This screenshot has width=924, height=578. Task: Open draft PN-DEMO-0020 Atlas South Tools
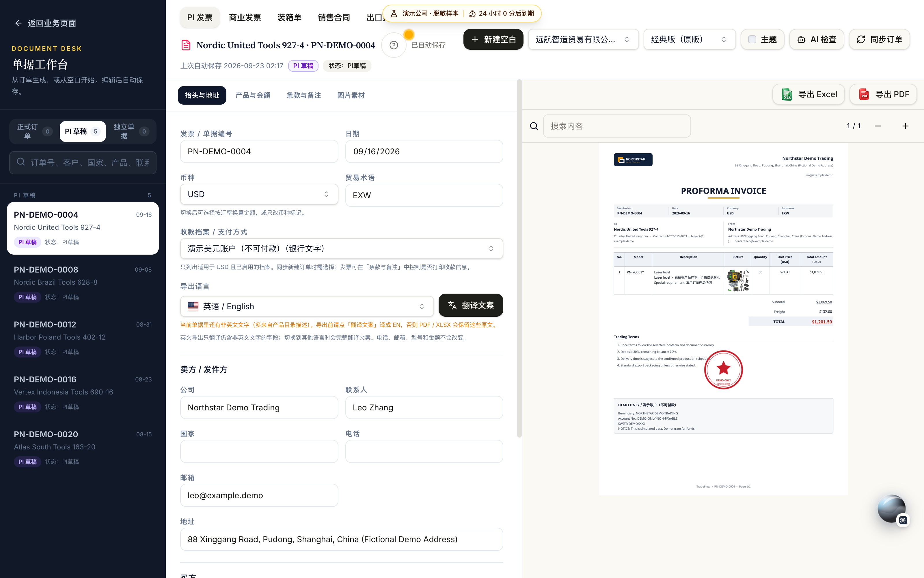click(83, 448)
